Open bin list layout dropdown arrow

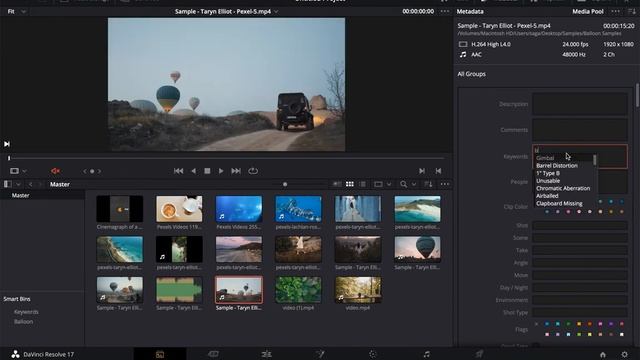click(x=18, y=184)
